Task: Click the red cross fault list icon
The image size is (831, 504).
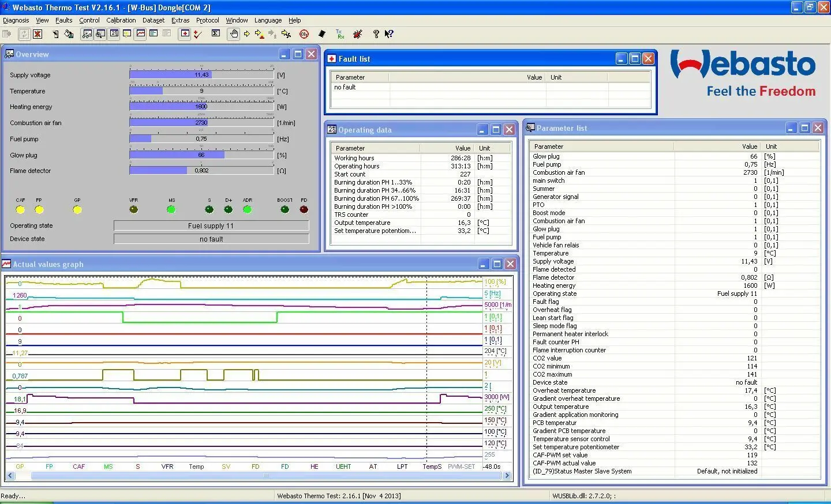Action: (185, 33)
